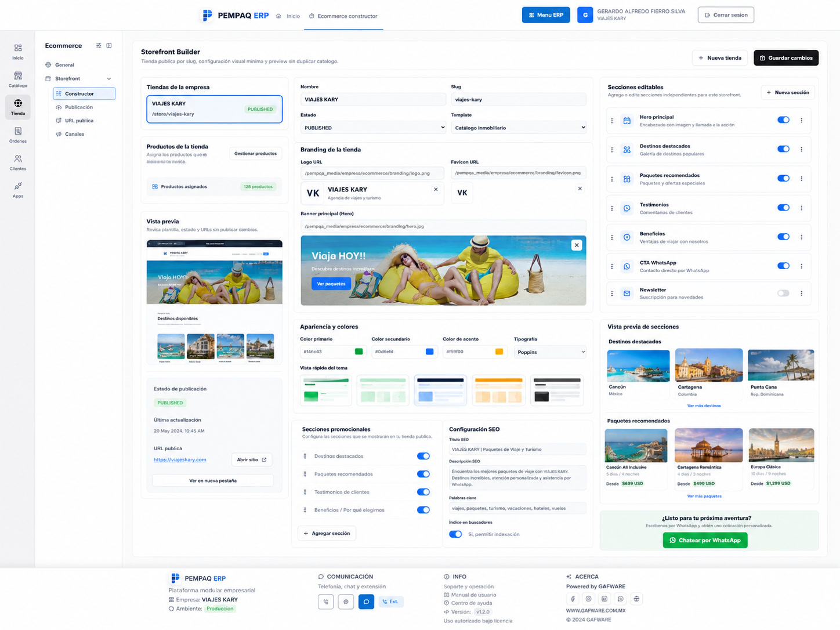
Task: Open the WhatsApp social icon in footer
Action: coord(621,599)
